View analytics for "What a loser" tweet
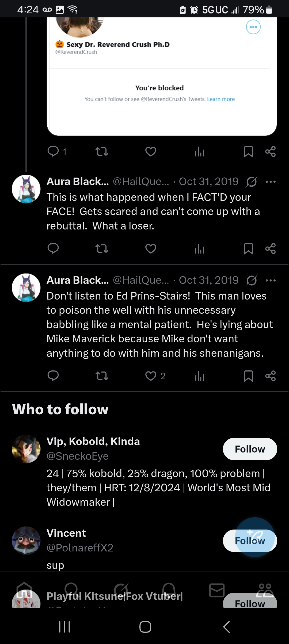289x644 pixels. click(199, 249)
